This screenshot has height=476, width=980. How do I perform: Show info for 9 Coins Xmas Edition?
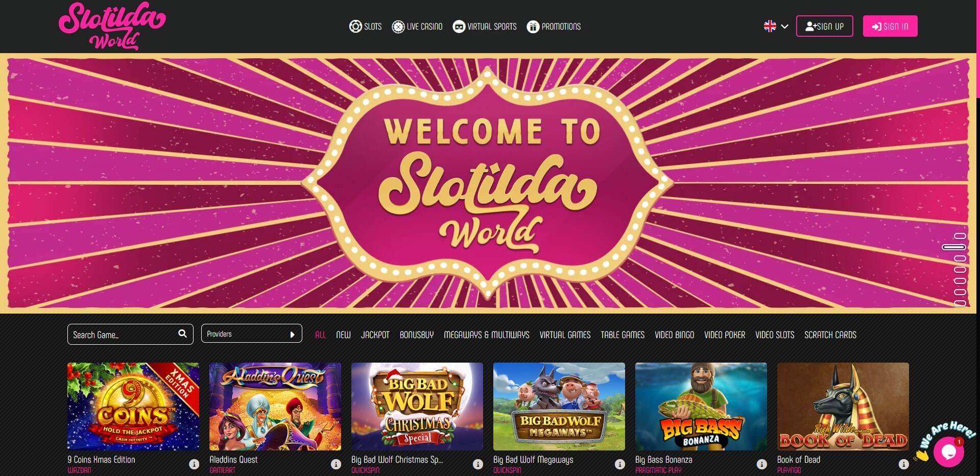pyautogui.click(x=194, y=464)
